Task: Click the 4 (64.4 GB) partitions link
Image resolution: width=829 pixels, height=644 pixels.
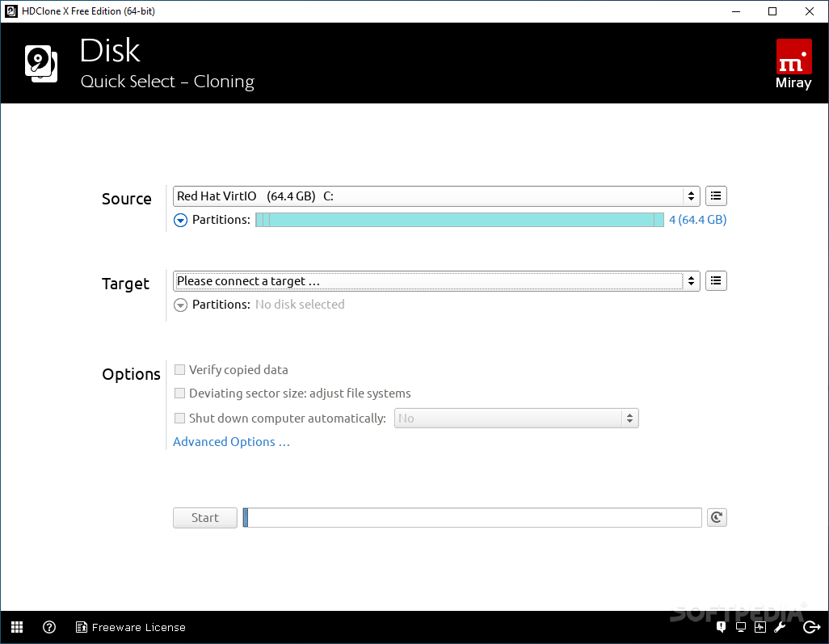Action: click(x=698, y=220)
